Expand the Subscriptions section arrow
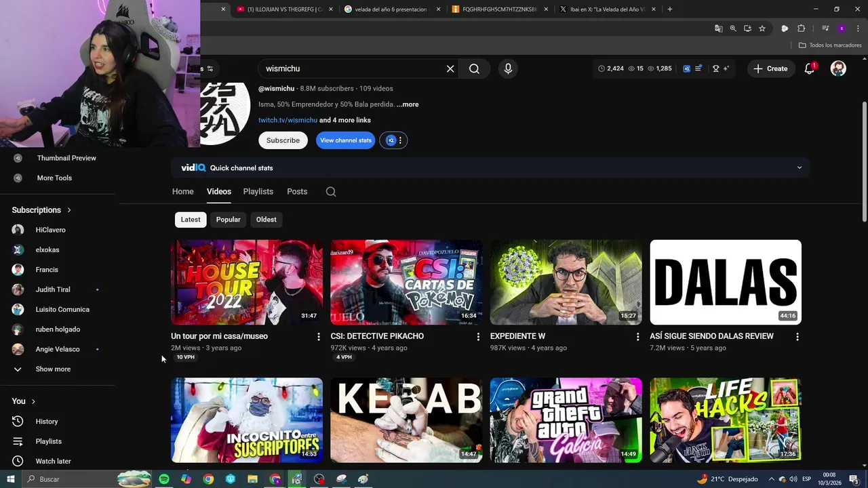 pyautogui.click(x=69, y=210)
